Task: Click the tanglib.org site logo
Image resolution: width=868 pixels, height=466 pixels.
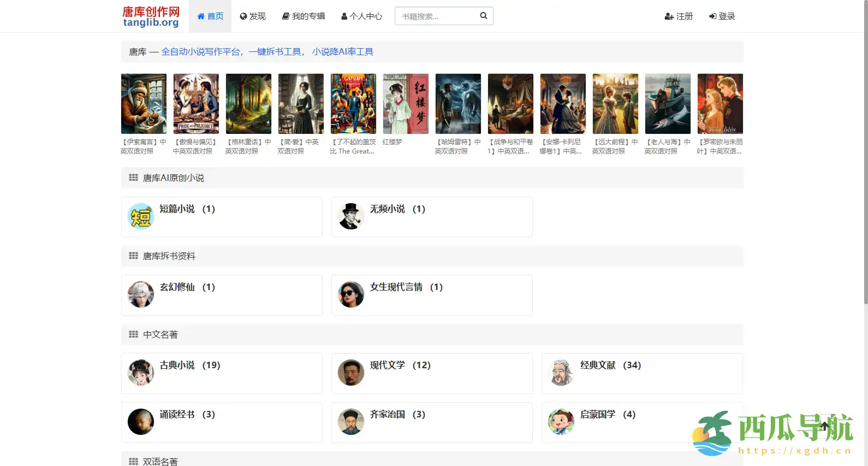Action: (x=151, y=16)
